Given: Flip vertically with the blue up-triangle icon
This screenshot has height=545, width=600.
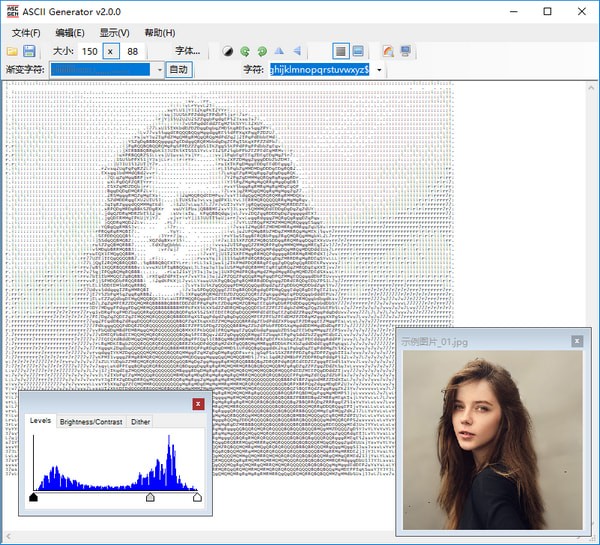Looking at the screenshot, I should 279,51.
